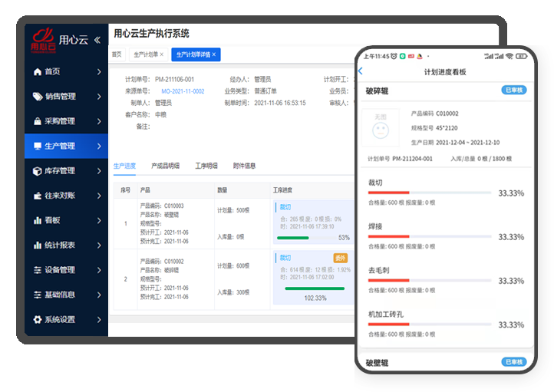
Task: Tap the 机加工砖孔 progress bar on phone
Action: [429, 324]
